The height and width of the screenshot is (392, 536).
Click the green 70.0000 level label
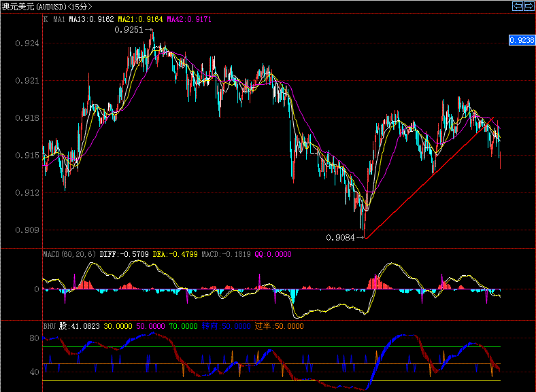183,326
